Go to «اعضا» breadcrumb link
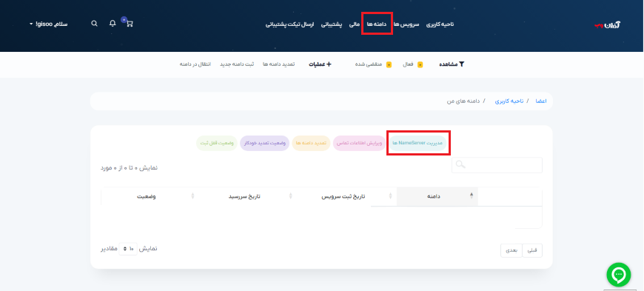 [541, 101]
